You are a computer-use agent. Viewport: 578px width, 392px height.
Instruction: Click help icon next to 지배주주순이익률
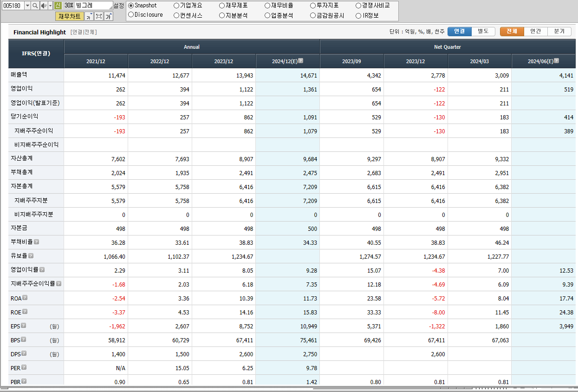click(x=58, y=283)
